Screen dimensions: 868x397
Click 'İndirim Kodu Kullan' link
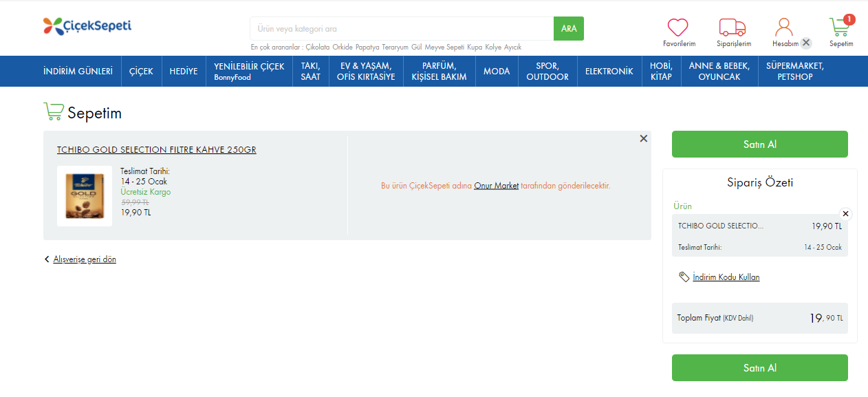726,277
